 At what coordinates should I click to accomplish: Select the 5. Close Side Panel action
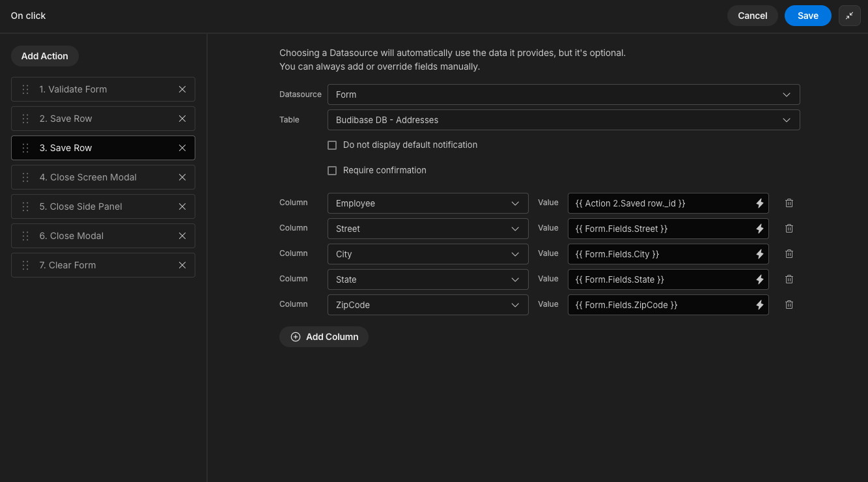pyautogui.click(x=103, y=206)
